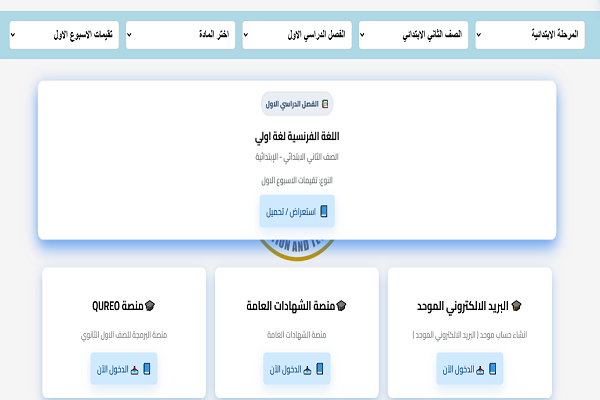
Task: Click phone icon in منصة الشهادات العامة login button
Action: point(321,370)
